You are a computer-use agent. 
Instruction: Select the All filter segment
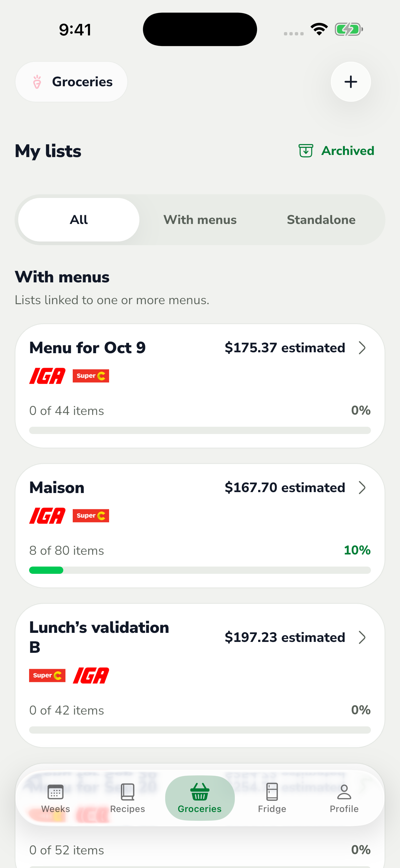(x=78, y=220)
